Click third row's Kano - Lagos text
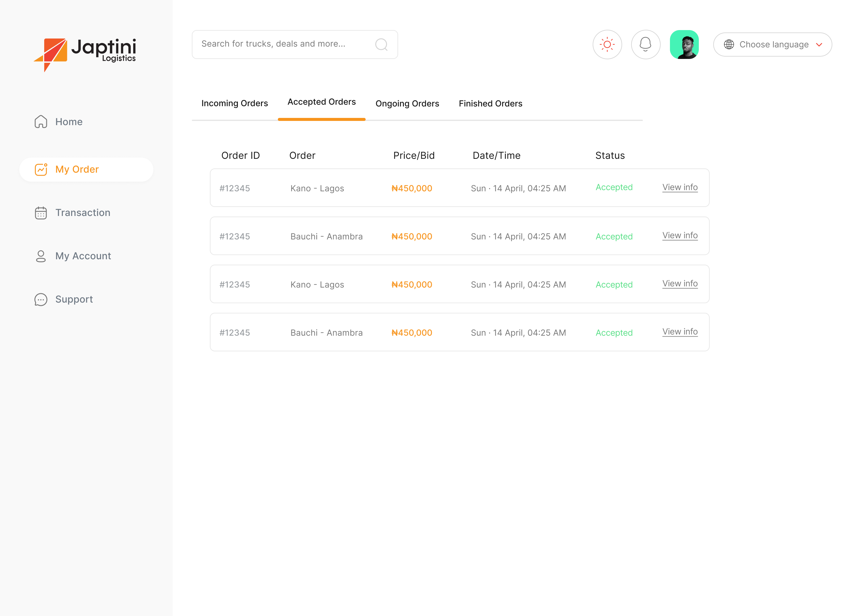The height and width of the screenshot is (616, 866). [317, 285]
